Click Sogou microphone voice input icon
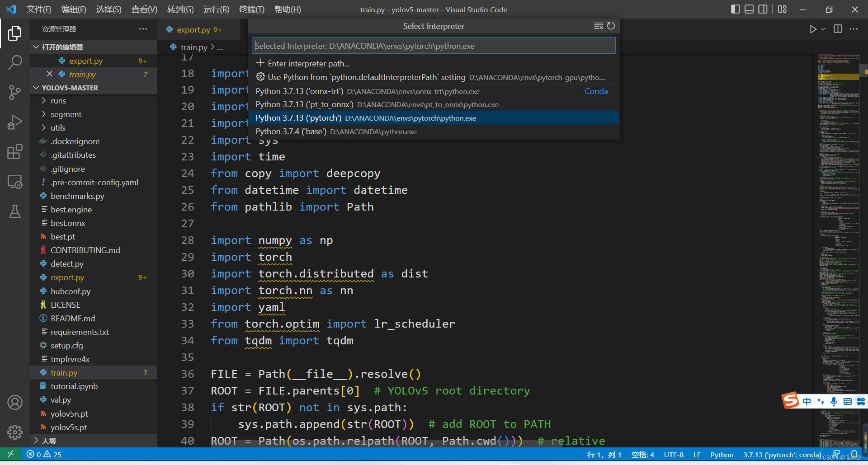The image size is (868, 465). point(834,401)
